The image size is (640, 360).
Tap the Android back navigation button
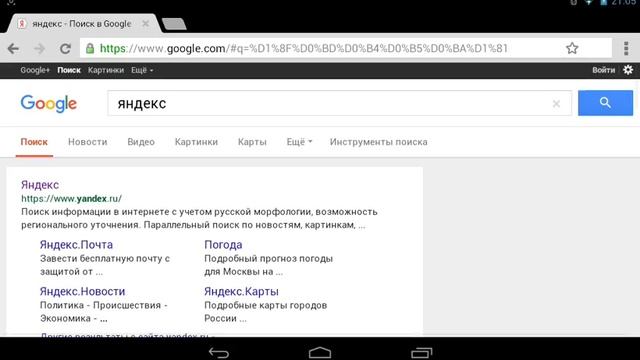219,352
